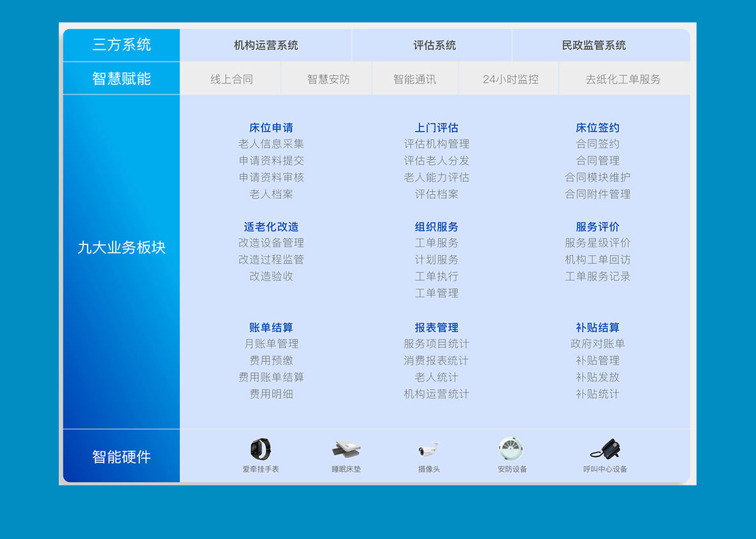Open 改造设备管理 under 适老化改造
The image size is (756, 539).
click(x=271, y=243)
